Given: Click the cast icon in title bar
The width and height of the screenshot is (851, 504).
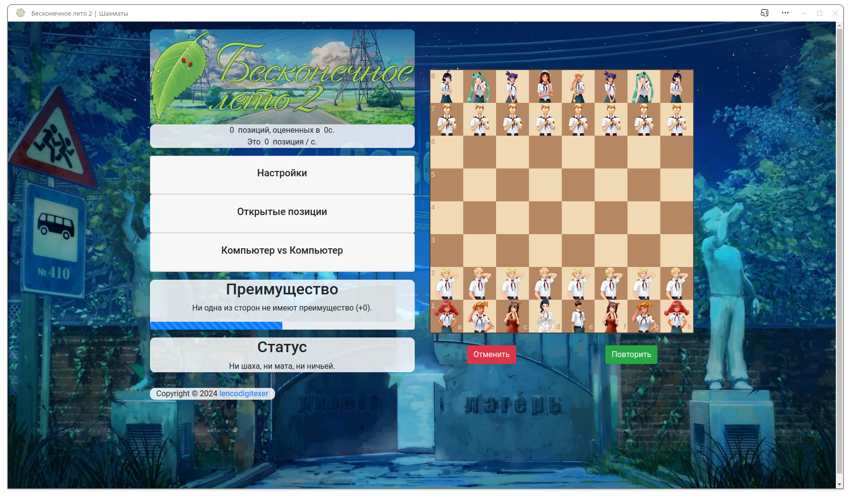Looking at the screenshot, I should (x=764, y=13).
